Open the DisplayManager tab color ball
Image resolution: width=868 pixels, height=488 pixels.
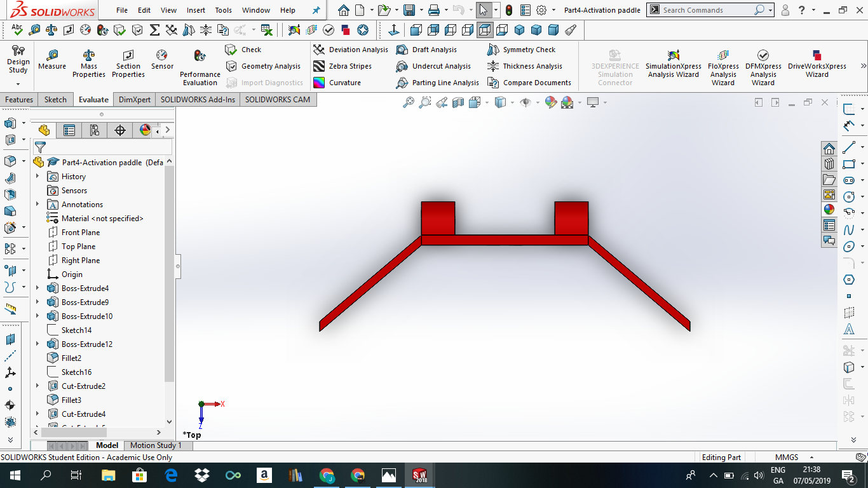click(x=145, y=130)
